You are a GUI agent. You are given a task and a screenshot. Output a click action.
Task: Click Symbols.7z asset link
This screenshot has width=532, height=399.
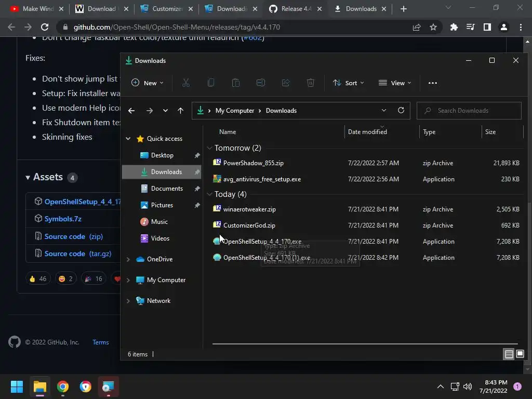[63, 219]
